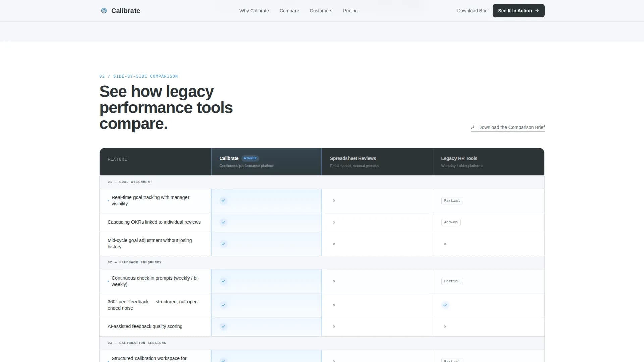Click the Calibrate brand name text
Viewport: 644px width, 362px height.
pos(125,11)
